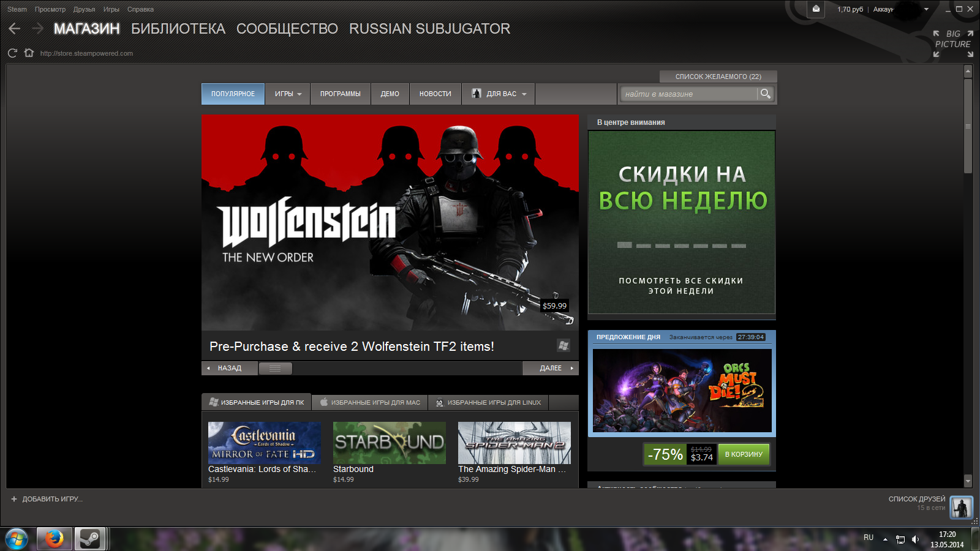Click the СКИДКИ НА ВСЮ НЕДЕЛЮ banner
The height and width of the screenshot is (551, 980).
(682, 222)
